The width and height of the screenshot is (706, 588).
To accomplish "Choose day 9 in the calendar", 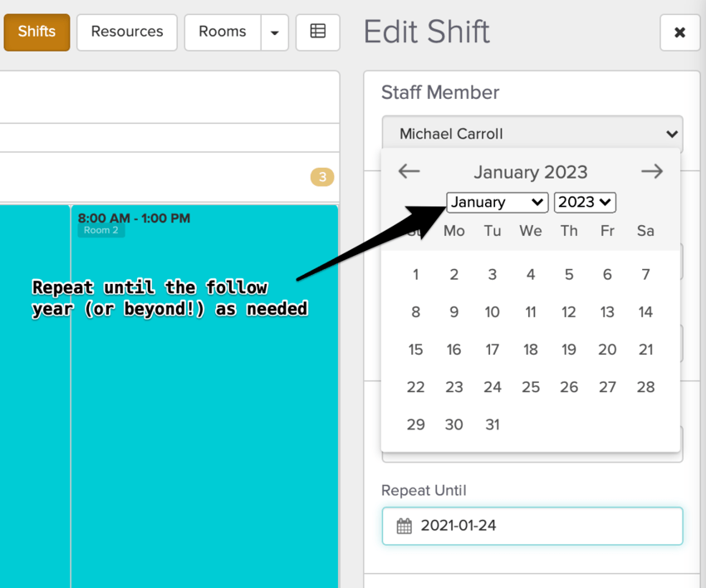I will pos(454,311).
